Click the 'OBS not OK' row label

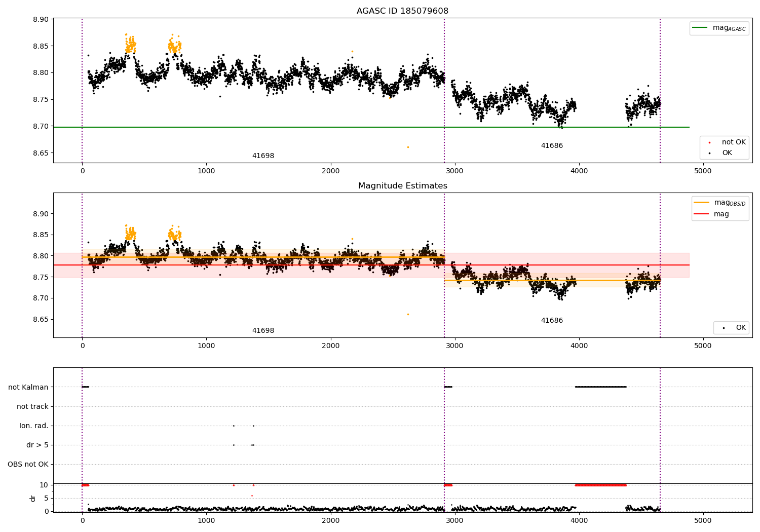[x=28, y=464]
